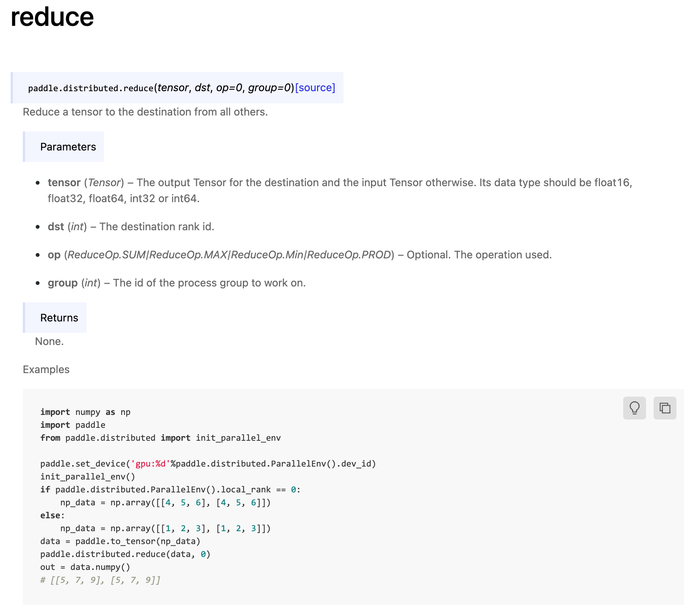Click the 'reduce' page heading

52,17
